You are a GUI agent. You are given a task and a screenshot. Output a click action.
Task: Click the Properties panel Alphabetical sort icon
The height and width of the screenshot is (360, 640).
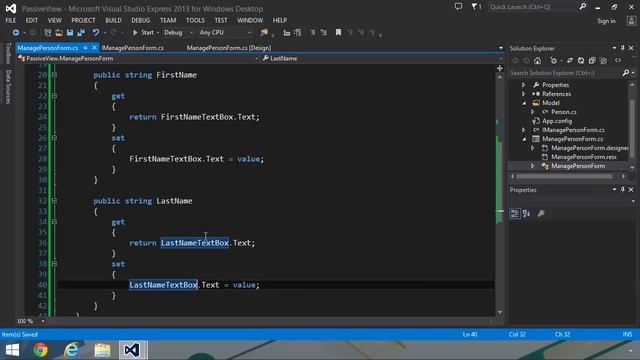tap(527, 213)
